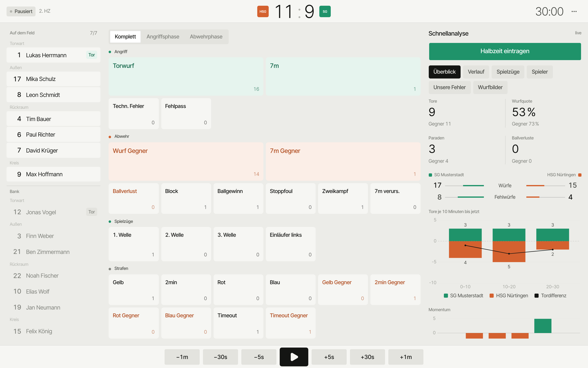Switch to the Abwehrphase tab

206,37
